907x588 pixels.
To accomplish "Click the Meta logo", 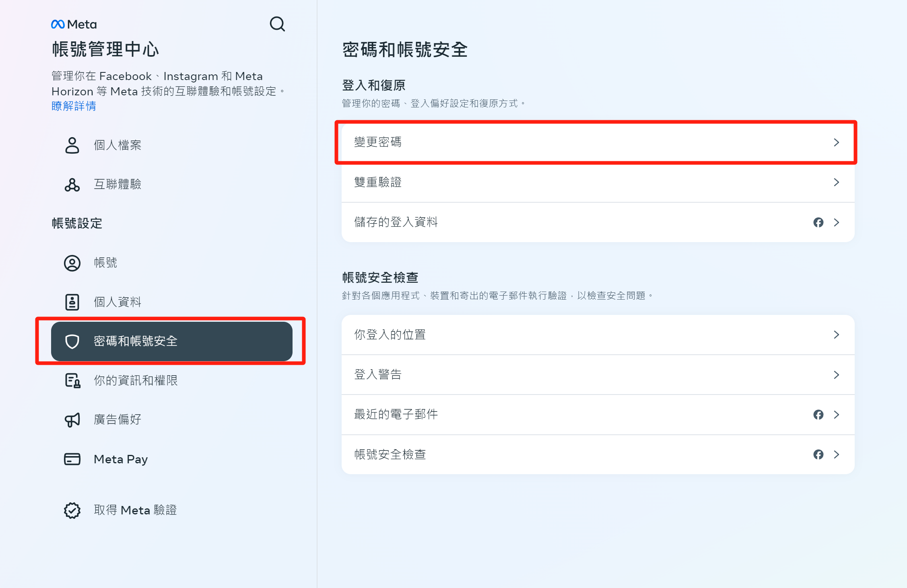I will click(x=74, y=25).
